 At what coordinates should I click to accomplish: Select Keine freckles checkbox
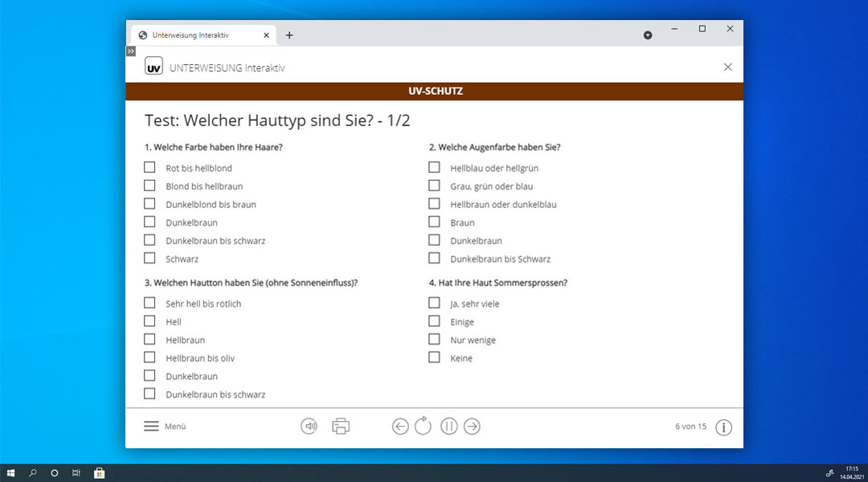coord(434,357)
